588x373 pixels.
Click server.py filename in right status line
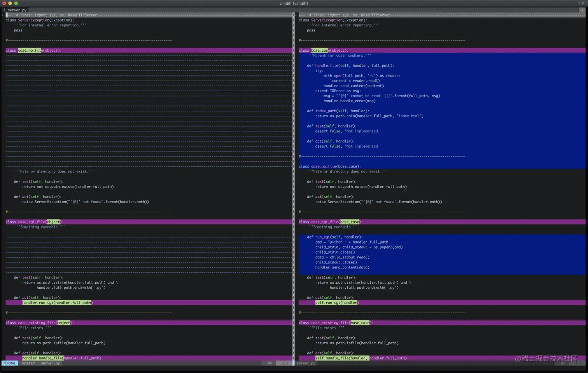pos(306,363)
